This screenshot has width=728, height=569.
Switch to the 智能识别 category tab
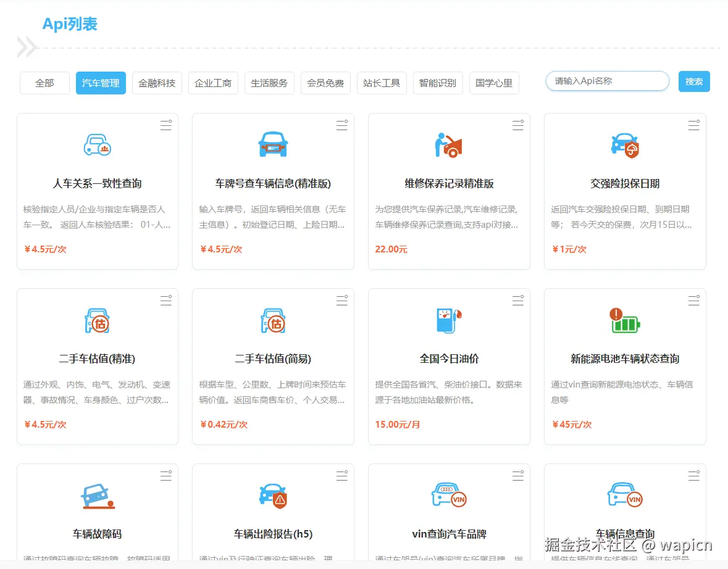click(x=438, y=83)
